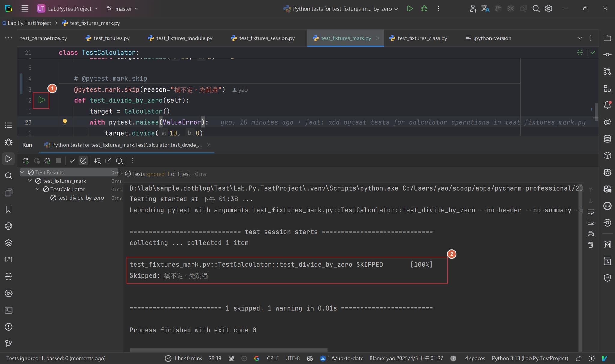Click the Debug bug icon in top toolbar

point(424,8)
